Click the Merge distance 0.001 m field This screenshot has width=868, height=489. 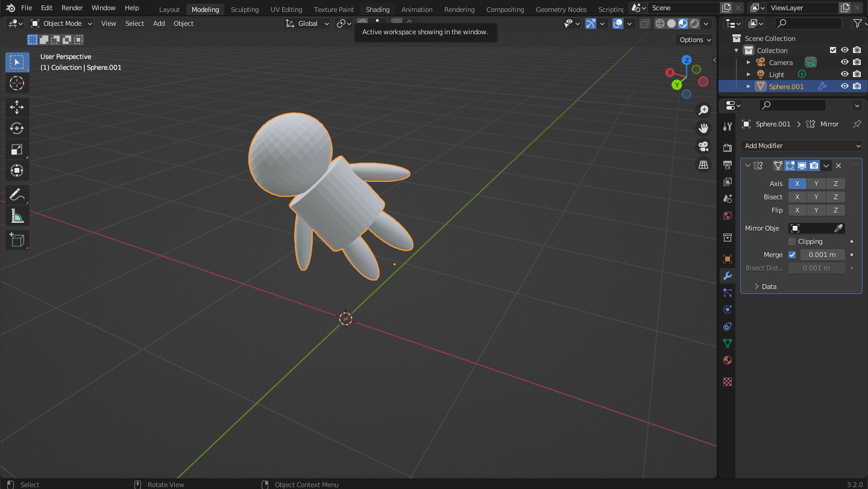822,255
